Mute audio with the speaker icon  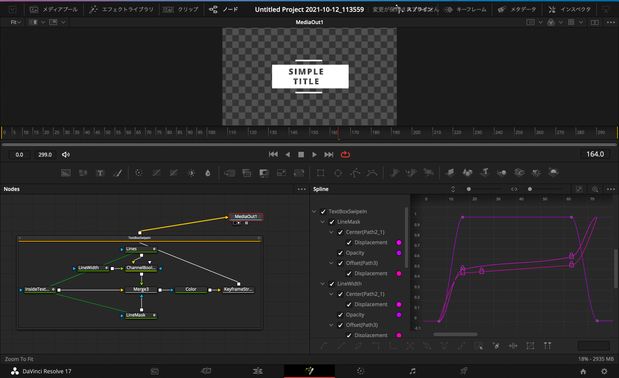[x=66, y=155]
